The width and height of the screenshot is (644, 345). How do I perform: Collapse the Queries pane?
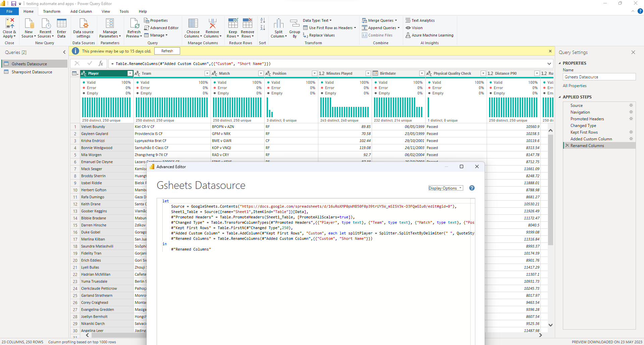pyautogui.click(x=64, y=52)
